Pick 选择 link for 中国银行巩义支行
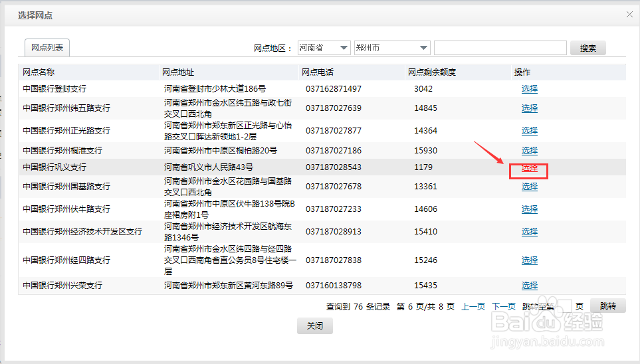The image size is (640, 364). tap(530, 167)
